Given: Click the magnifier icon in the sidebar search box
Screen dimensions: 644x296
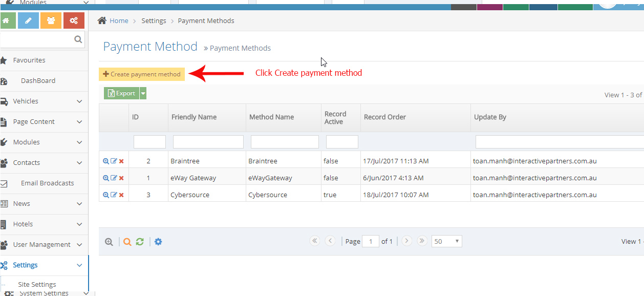Looking at the screenshot, I should [x=78, y=39].
